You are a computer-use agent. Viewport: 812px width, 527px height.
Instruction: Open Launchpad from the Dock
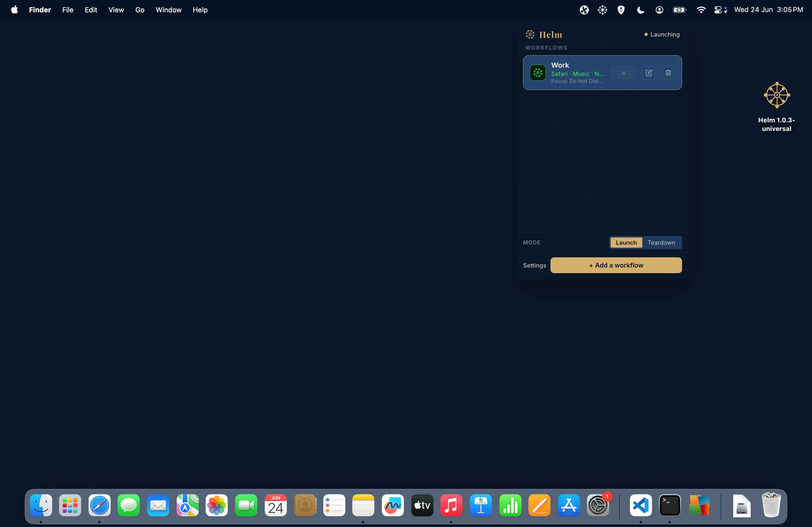click(x=70, y=505)
